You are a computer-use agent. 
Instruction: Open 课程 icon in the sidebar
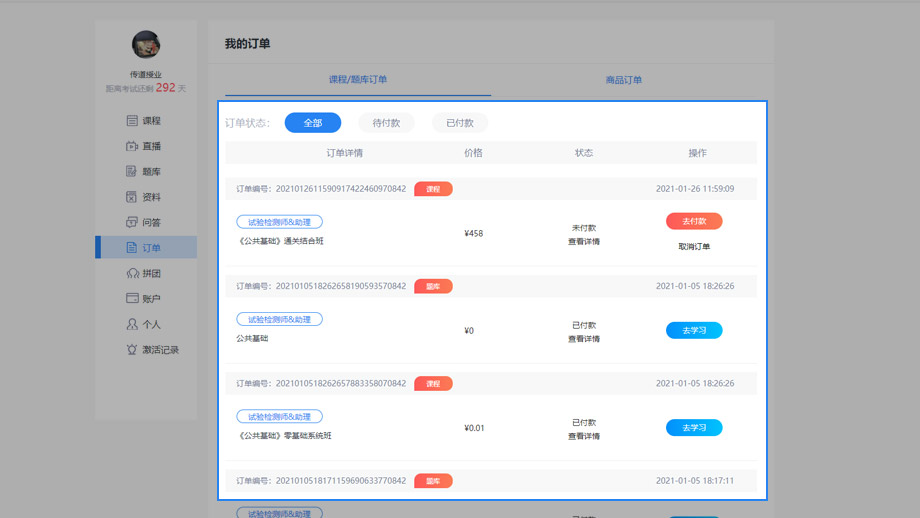tap(132, 121)
